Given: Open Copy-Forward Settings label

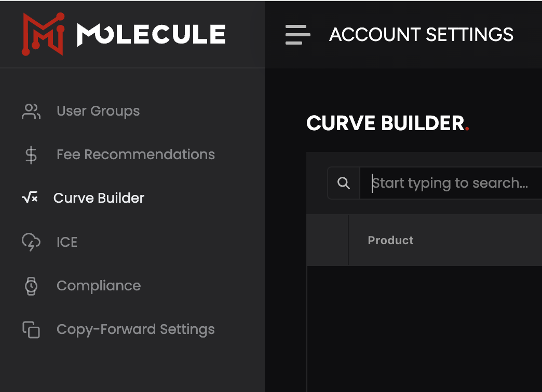Looking at the screenshot, I should coord(135,329).
